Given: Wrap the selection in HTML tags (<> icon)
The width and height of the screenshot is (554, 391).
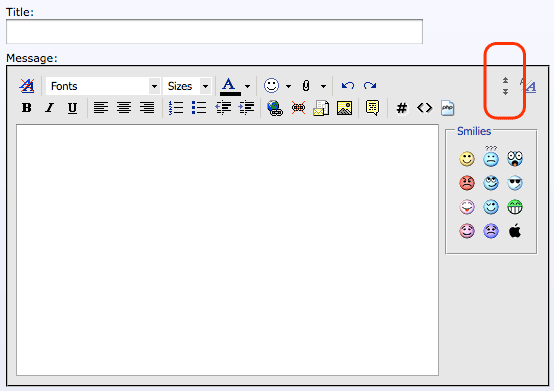Looking at the screenshot, I should 424,108.
